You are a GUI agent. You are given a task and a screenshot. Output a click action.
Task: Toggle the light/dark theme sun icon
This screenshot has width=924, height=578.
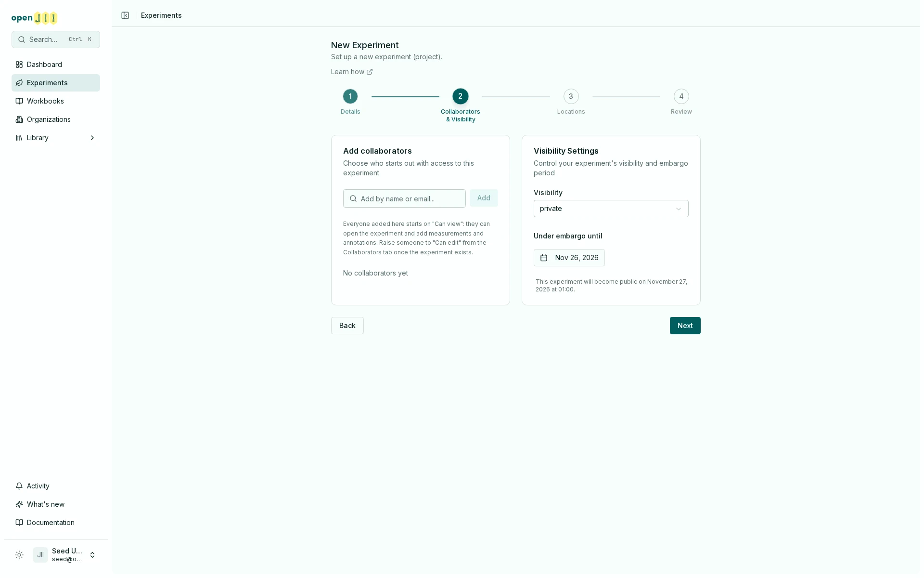[19, 555]
